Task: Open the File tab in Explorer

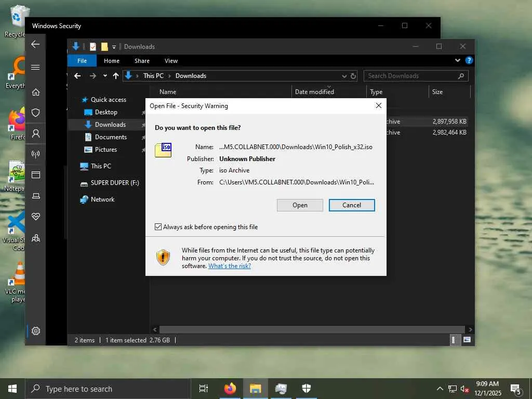Action: point(82,61)
